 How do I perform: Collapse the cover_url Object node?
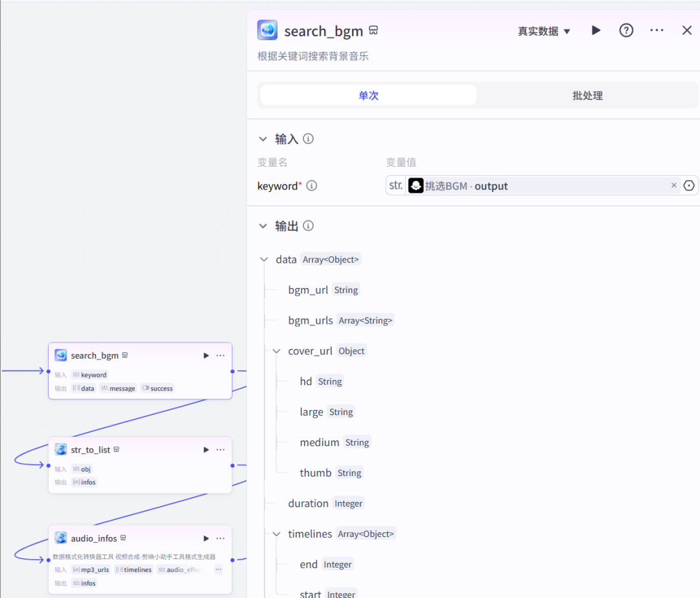coord(276,351)
